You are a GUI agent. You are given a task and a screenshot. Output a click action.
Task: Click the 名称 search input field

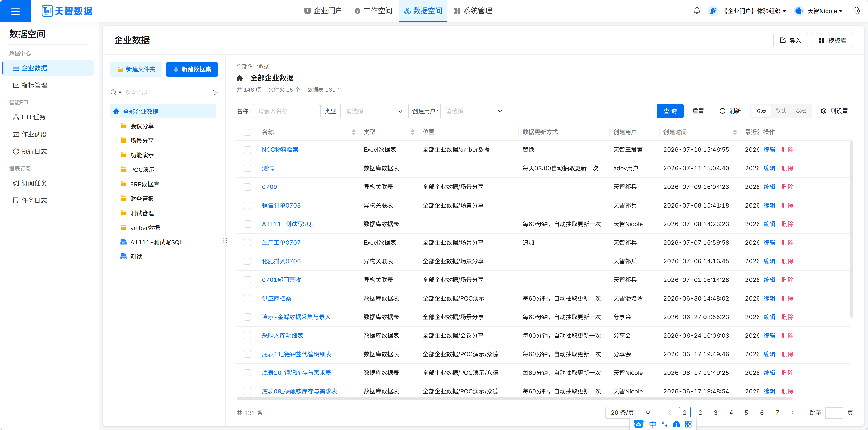tap(286, 111)
